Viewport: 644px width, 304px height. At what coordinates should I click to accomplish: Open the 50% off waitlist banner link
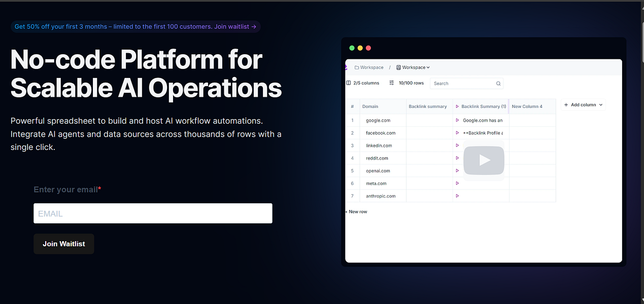point(135,26)
